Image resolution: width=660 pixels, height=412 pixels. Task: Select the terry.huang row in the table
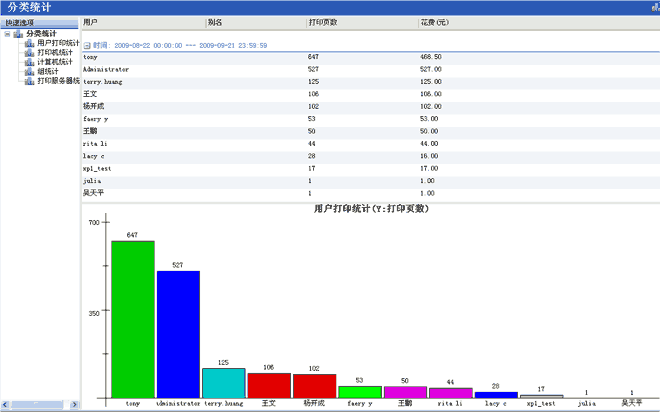pyautogui.click(x=370, y=82)
